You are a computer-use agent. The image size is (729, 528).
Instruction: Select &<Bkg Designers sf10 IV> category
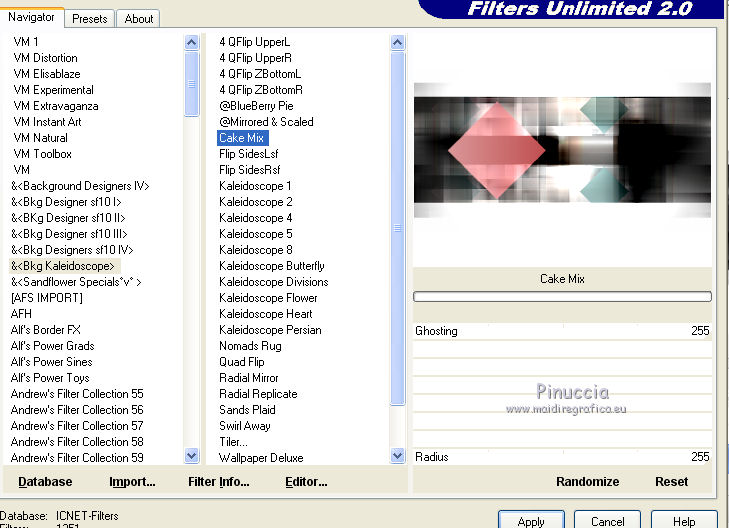tap(72, 250)
